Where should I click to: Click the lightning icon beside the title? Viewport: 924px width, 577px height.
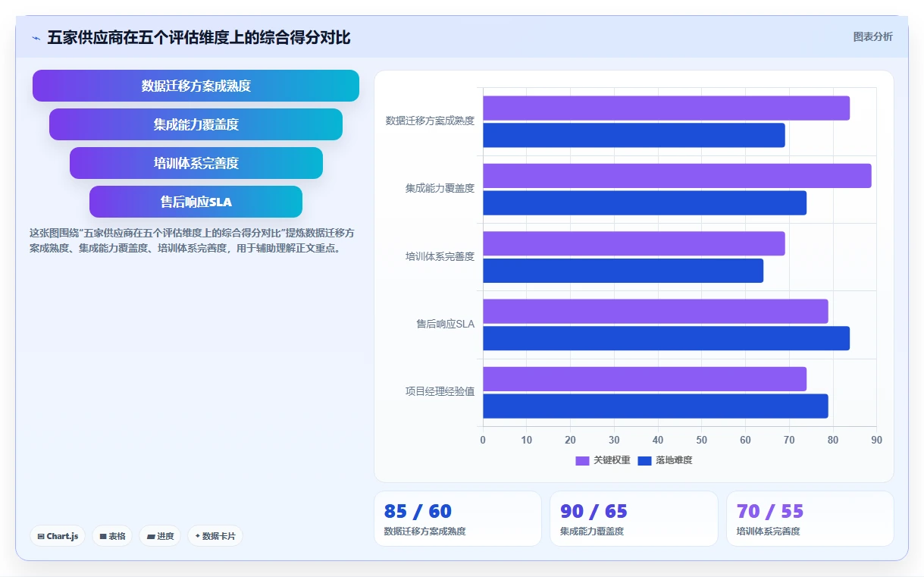(x=36, y=38)
